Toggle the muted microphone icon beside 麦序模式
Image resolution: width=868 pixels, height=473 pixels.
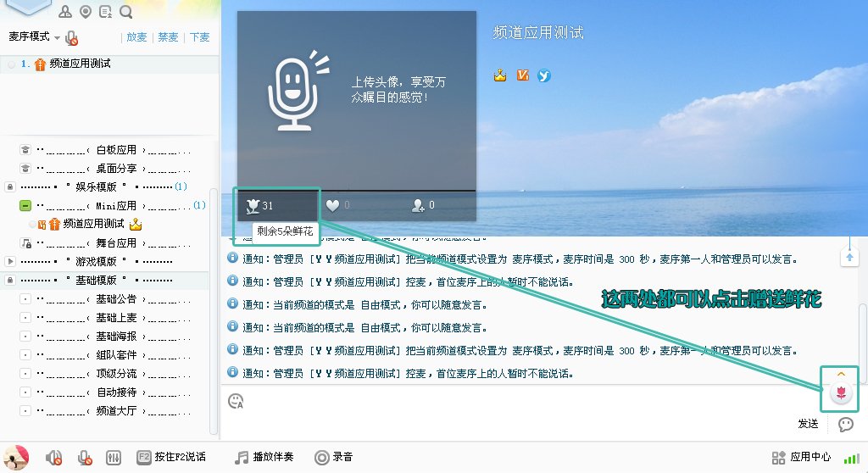tap(71, 37)
